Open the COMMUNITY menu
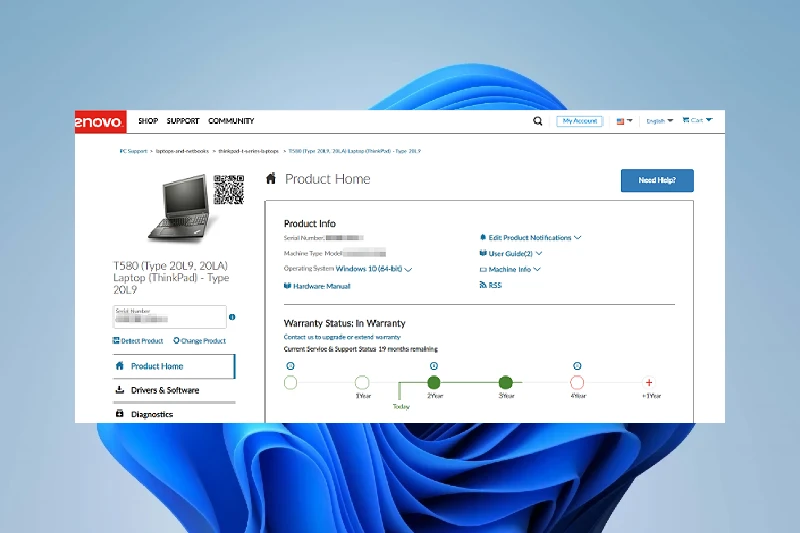800x533 pixels. (231, 121)
